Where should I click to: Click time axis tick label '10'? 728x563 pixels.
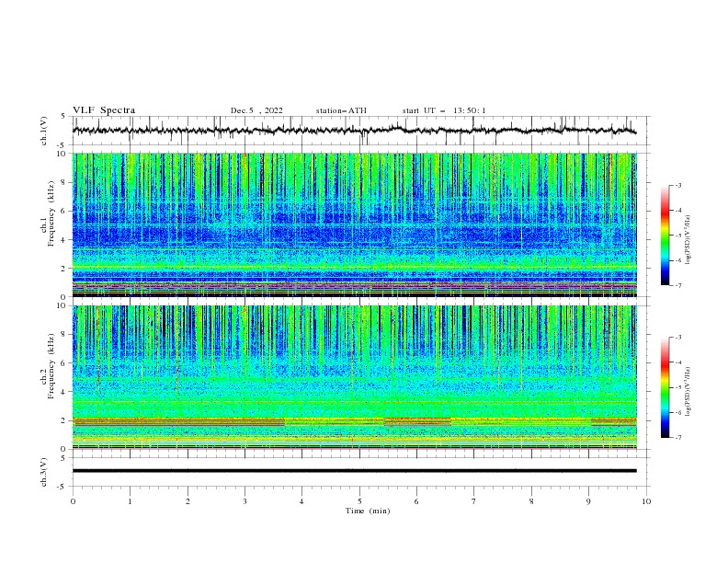(646, 501)
